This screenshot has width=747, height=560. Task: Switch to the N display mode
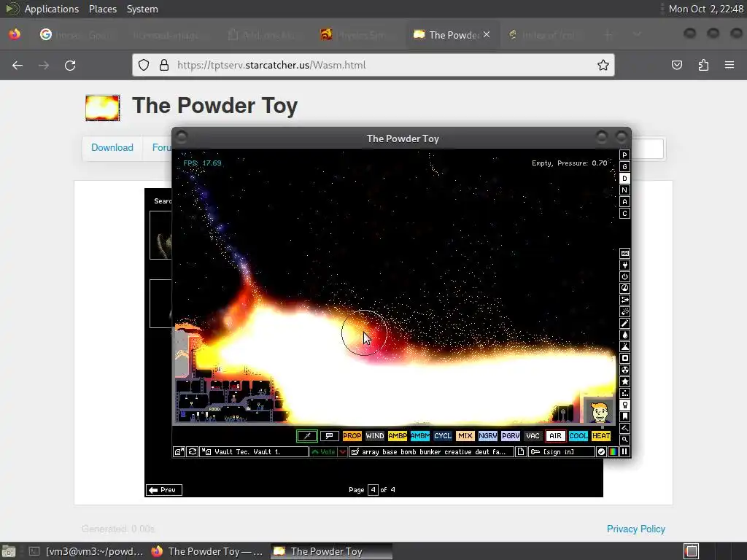[624, 190]
